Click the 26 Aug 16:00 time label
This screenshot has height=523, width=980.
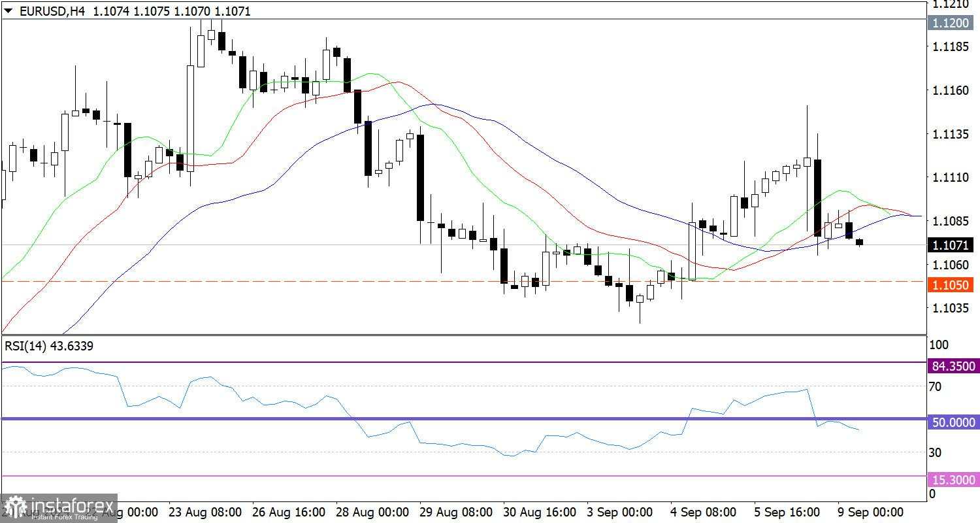pyautogui.click(x=289, y=511)
